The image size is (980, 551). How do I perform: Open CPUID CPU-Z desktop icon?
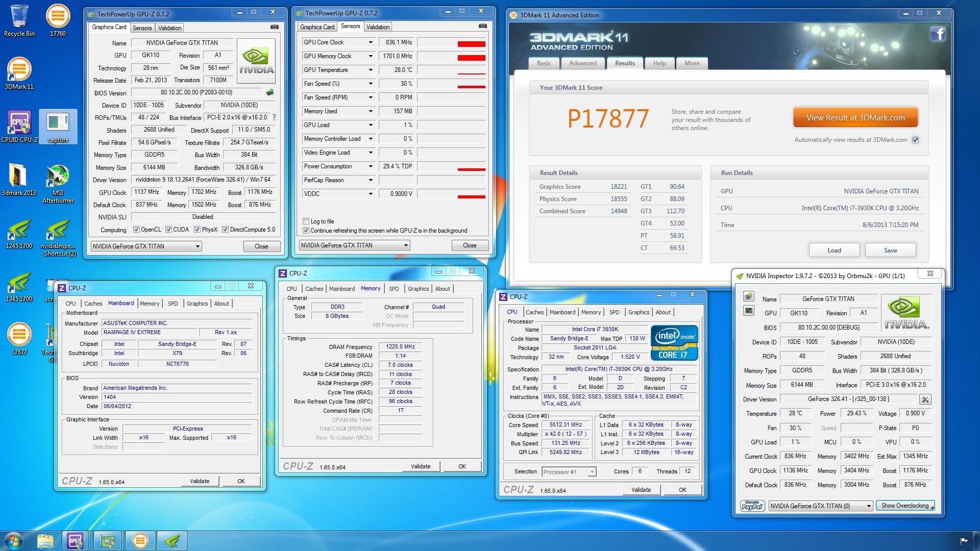(x=19, y=127)
